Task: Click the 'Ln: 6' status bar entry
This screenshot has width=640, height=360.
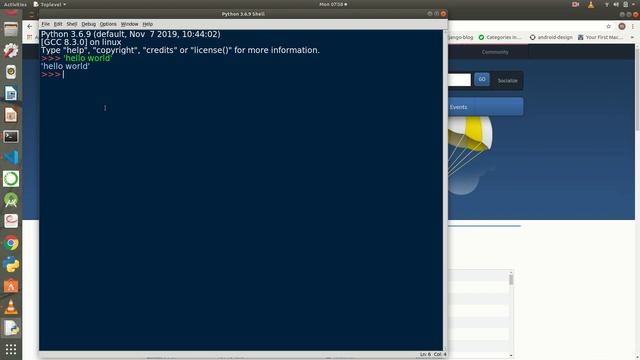Action: point(425,354)
